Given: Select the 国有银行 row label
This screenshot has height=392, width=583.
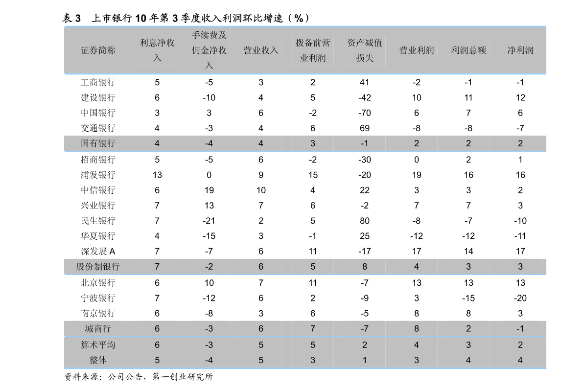Looking at the screenshot, I should [x=97, y=143].
